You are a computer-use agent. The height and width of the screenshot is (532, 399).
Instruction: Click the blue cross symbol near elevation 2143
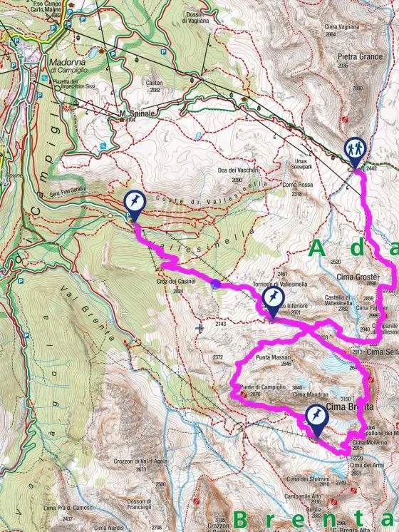point(199,328)
